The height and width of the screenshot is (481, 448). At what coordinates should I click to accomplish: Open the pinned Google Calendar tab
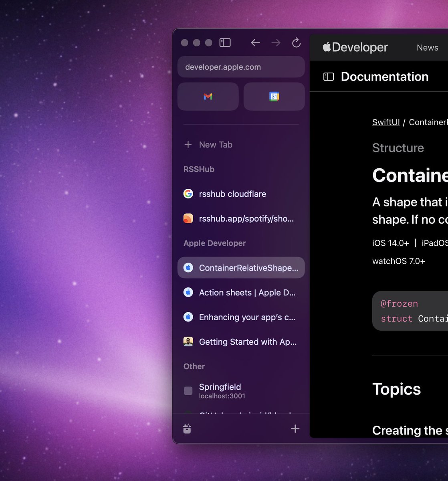(274, 96)
